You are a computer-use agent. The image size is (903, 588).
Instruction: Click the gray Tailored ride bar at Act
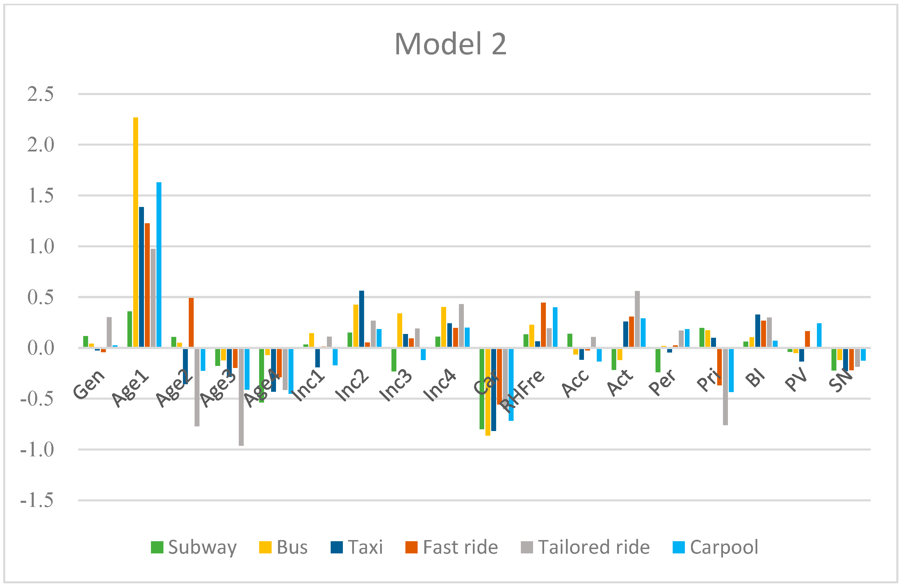[x=637, y=319]
